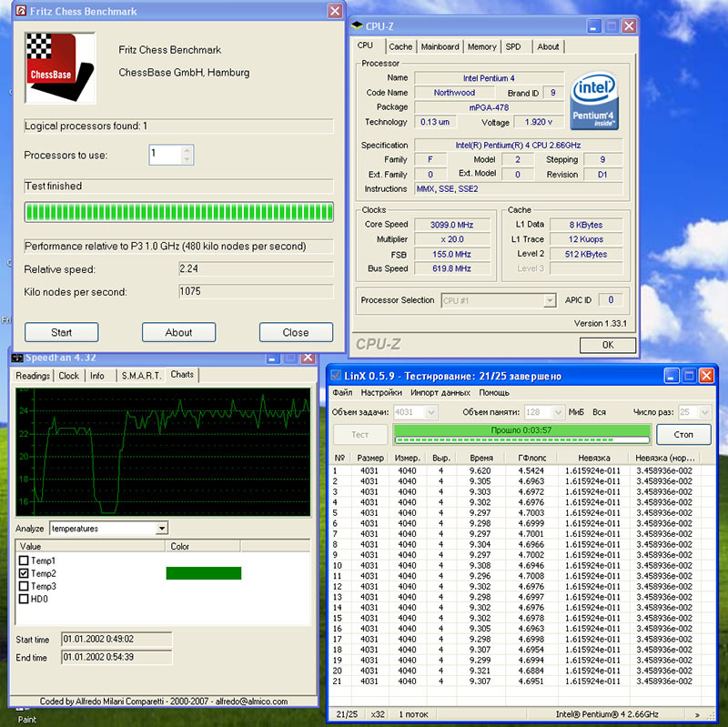Increment the Processors to use spinner

[187, 150]
